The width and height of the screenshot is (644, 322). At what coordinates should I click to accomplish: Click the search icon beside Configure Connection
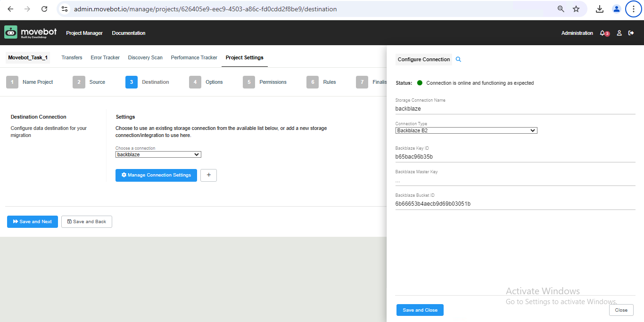pyautogui.click(x=458, y=59)
